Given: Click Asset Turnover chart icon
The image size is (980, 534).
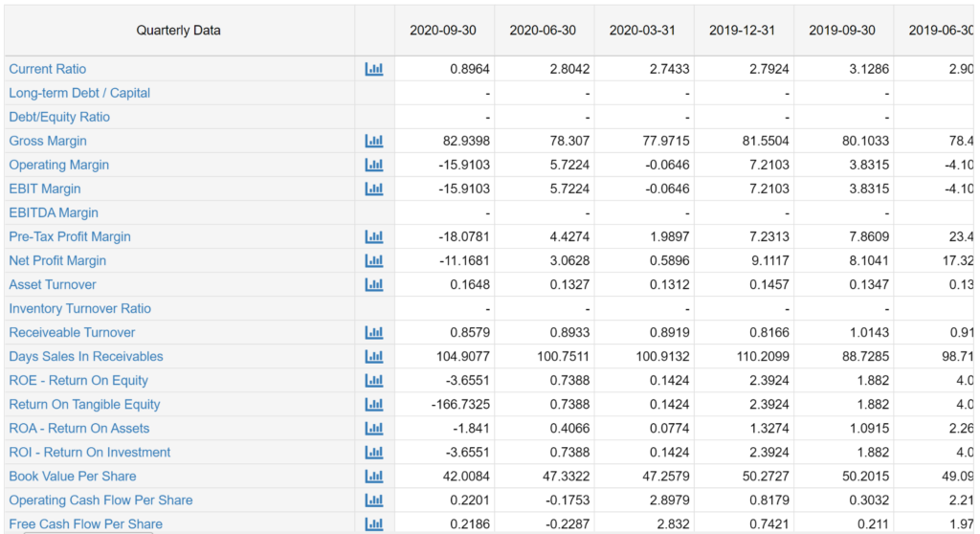Looking at the screenshot, I should [373, 284].
